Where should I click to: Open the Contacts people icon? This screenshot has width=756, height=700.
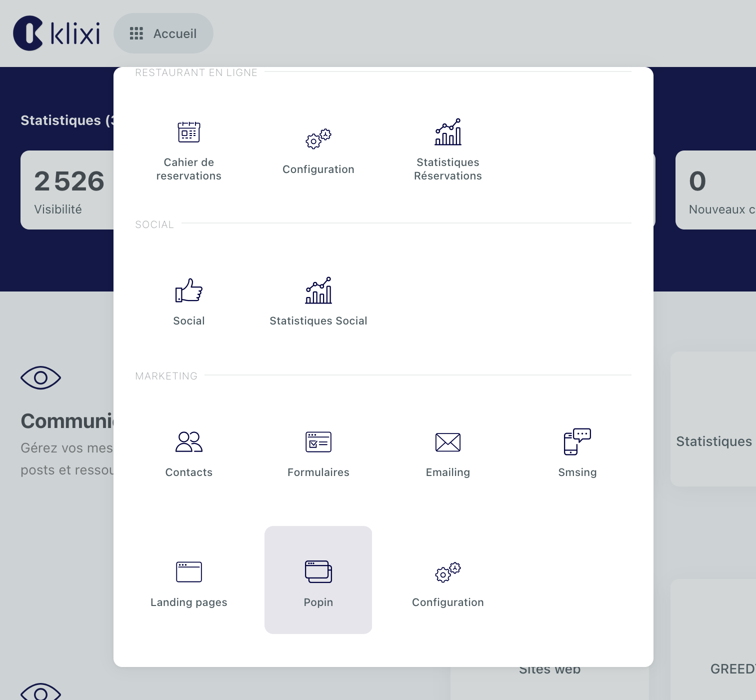click(189, 442)
